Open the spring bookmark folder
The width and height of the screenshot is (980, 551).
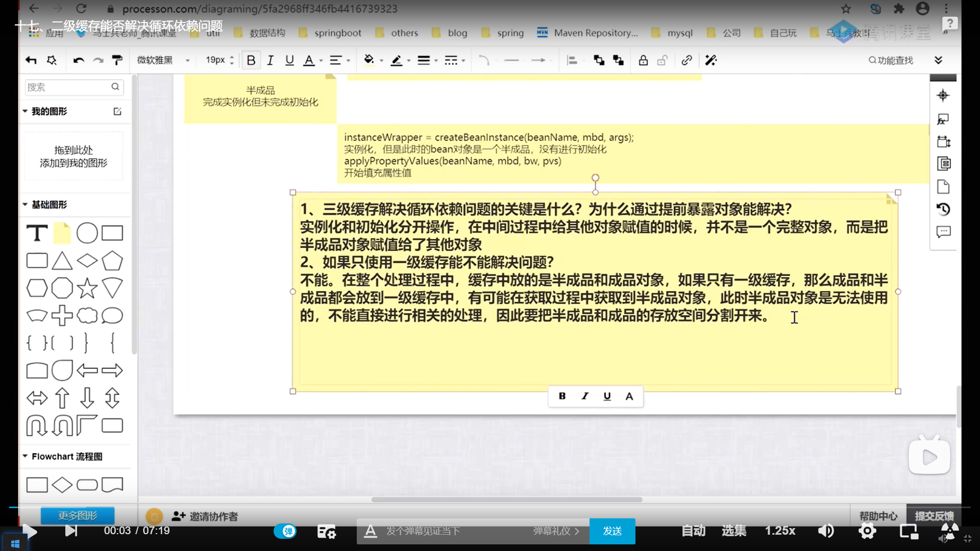[x=503, y=33]
